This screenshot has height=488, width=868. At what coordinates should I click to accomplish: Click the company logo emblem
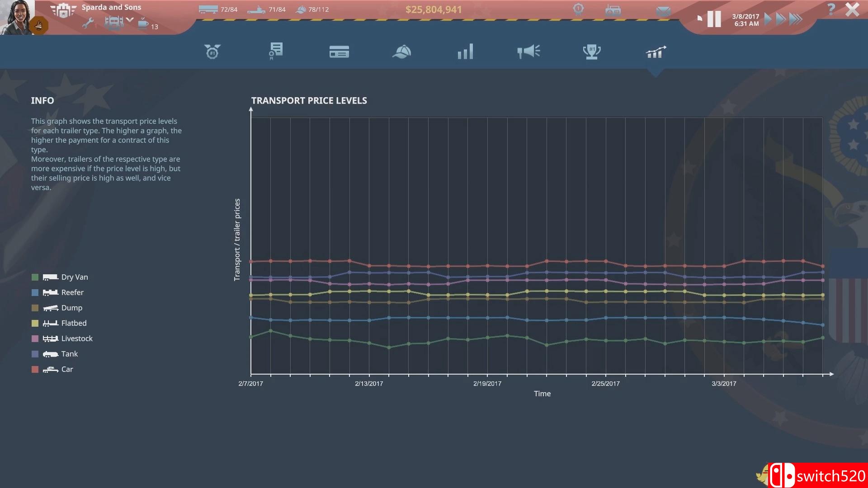point(63,10)
